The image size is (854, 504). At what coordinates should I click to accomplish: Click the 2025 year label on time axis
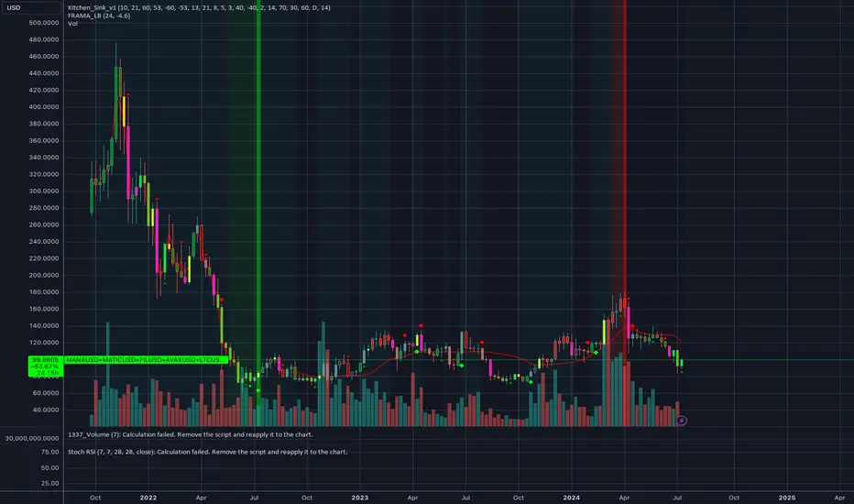pyautogui.click(x=786, y=498)
